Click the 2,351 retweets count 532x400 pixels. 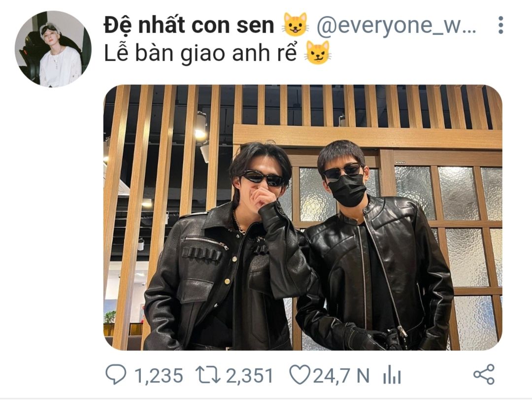click(250, 375)
